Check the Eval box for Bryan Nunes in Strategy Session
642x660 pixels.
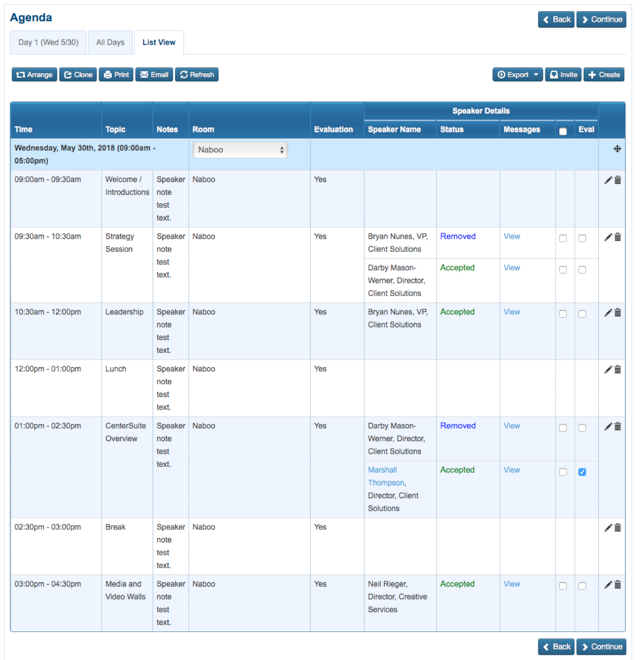coord(582,238)
